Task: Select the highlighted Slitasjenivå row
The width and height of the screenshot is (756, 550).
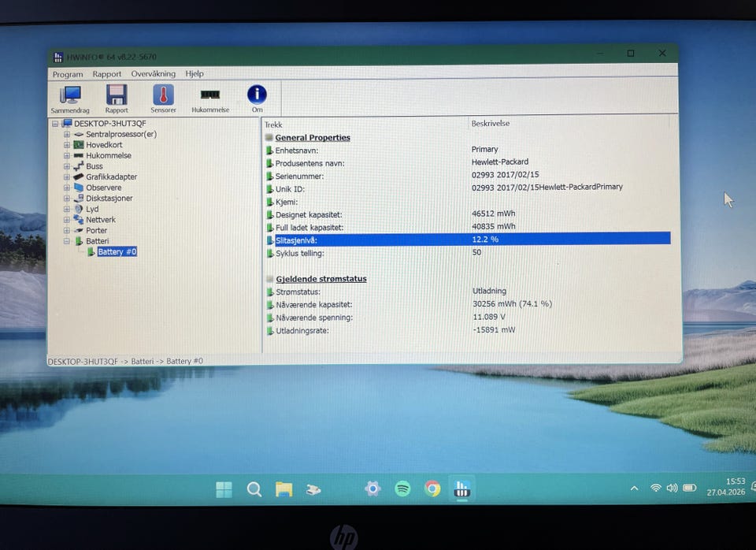Action: 468,240
